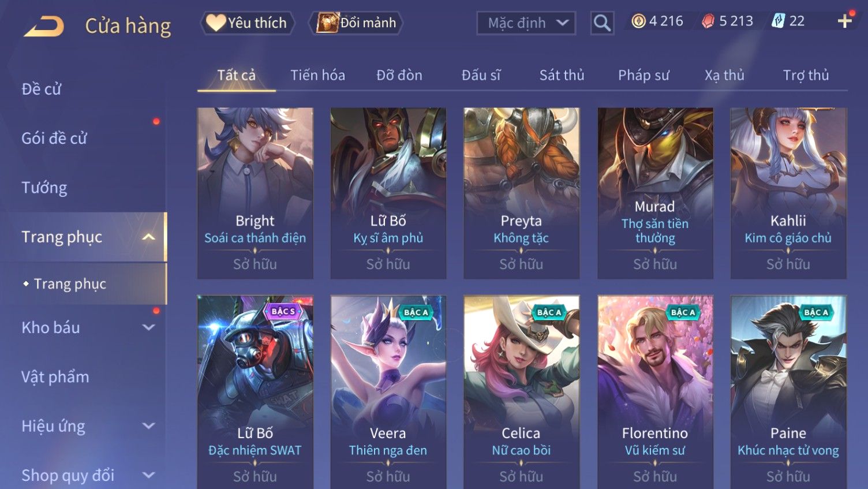Tap the plus icon to add currency
This screenshot has width=868, height=489.
pyautogui.click(x=845, y=21)
